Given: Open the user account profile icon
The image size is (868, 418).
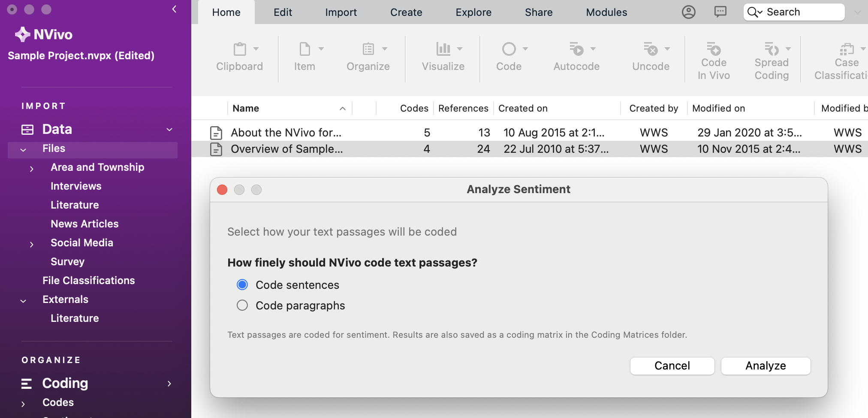Looking at the screenshot, I should pyautogui.click(x=689, y=12).
